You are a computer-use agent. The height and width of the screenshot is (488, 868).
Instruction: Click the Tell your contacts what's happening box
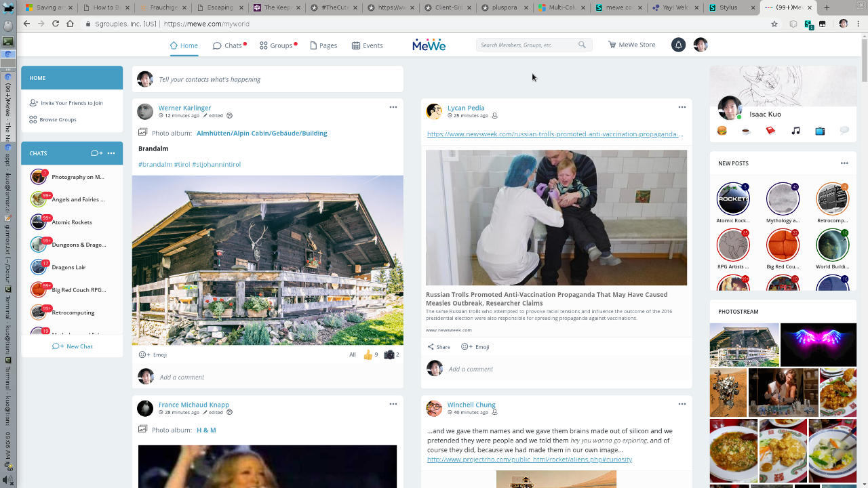[267, 79]
